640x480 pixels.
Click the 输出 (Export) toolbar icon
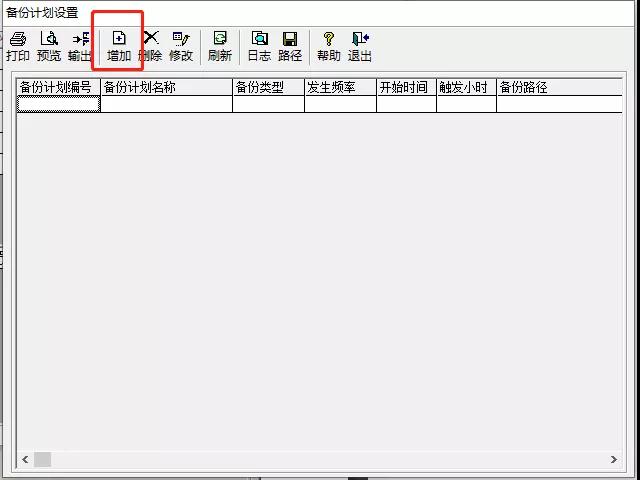(x=80, y=46)
